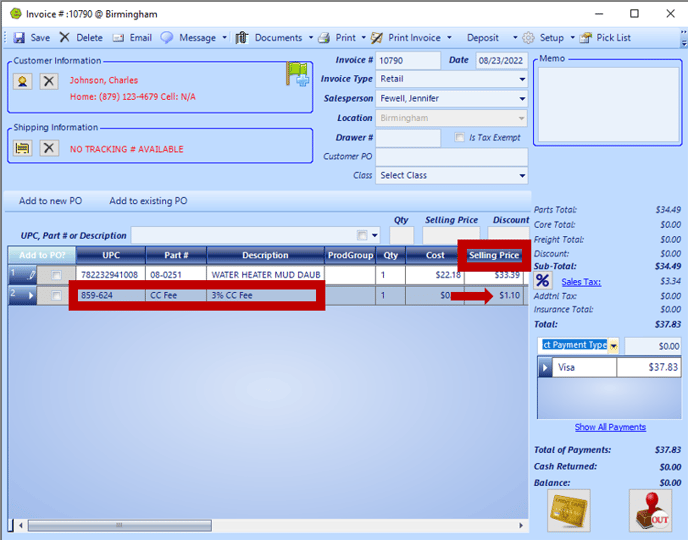Open the Message dropdown arrow
688x540 pixels.
pos(224,38)
